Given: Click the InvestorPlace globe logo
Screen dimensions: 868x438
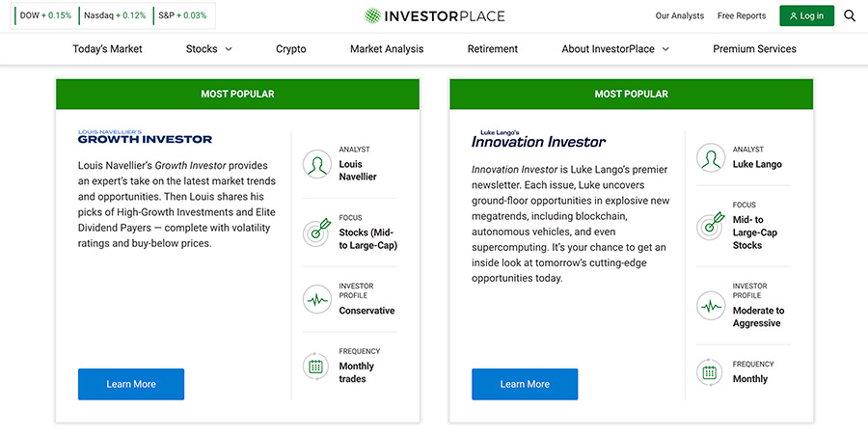Looking at the screenshot, I should pos(372,16).
